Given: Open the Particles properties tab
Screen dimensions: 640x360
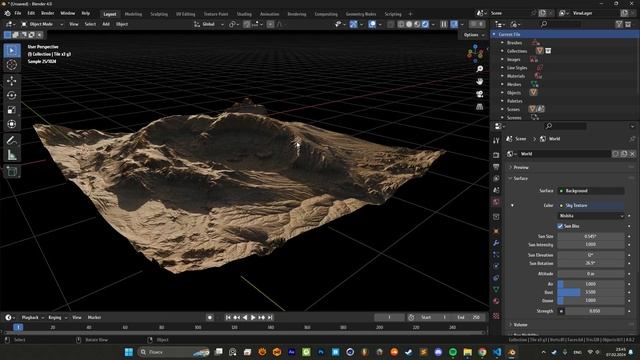Looking at the screenshot, I should (496, 254).
